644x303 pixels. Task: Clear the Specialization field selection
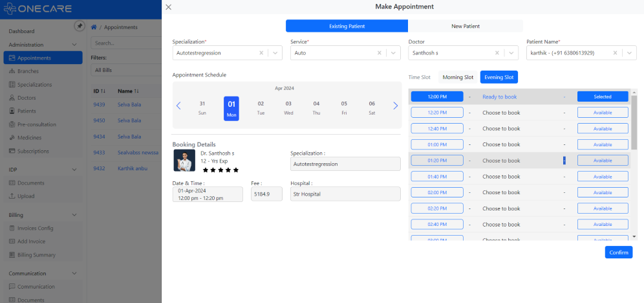[x=261, y=53]
